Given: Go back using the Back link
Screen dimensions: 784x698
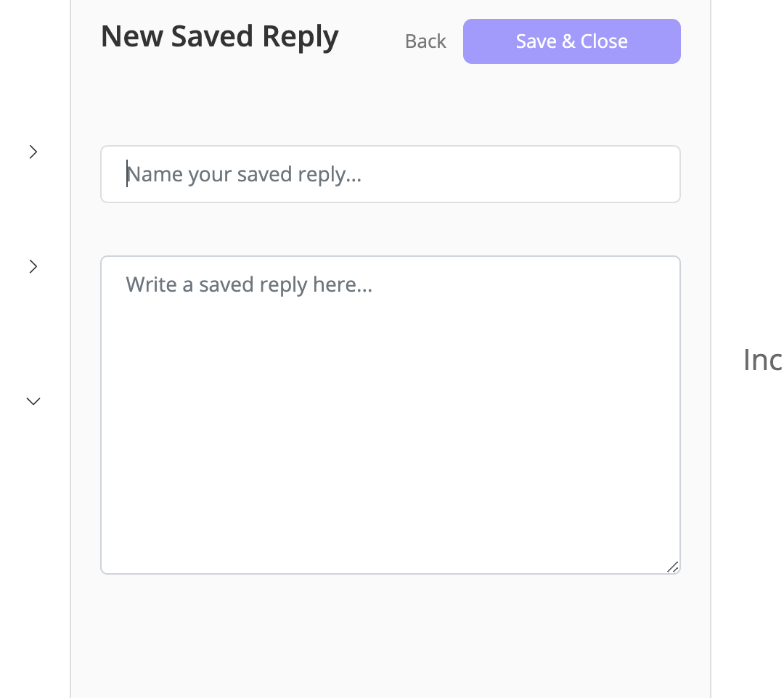Looking at the screenshot, I should pyautogui.click(x=425, y=41).
